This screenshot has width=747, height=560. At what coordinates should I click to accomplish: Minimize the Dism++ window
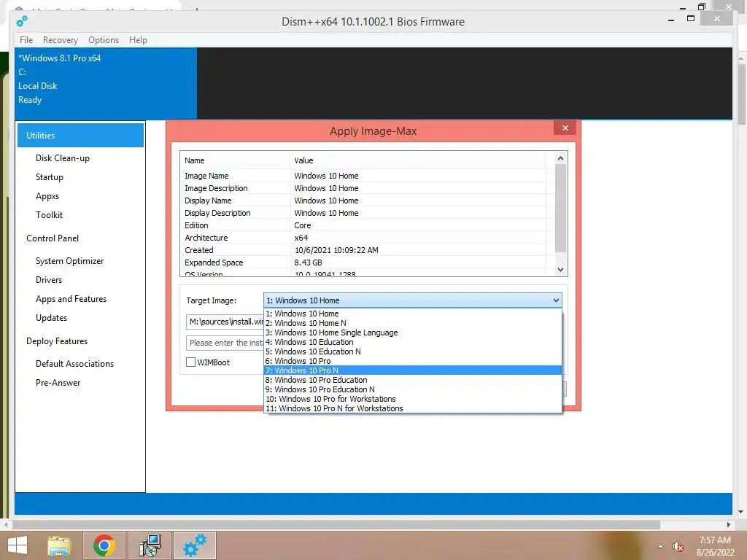[x=671, y=20]
